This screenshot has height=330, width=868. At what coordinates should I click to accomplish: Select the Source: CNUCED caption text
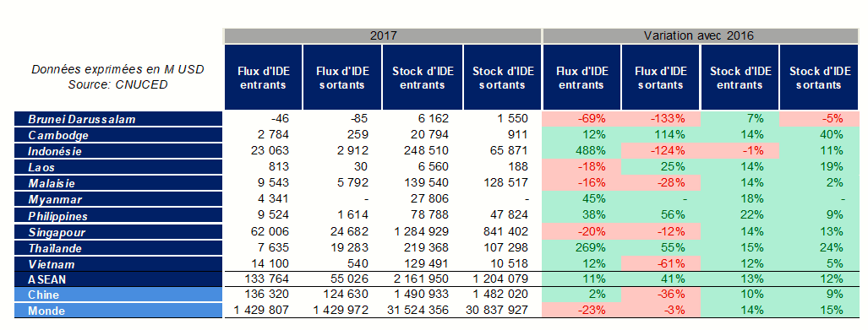(117, 85)
